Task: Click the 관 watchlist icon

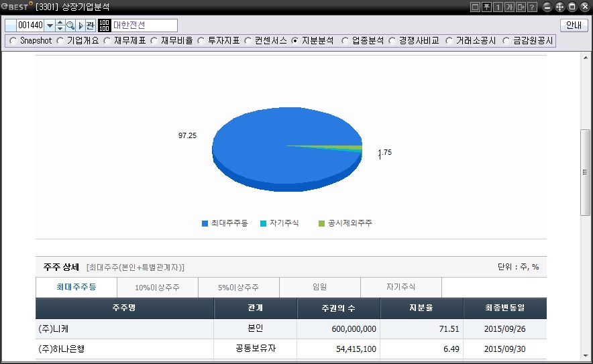Action: point(90,25)
